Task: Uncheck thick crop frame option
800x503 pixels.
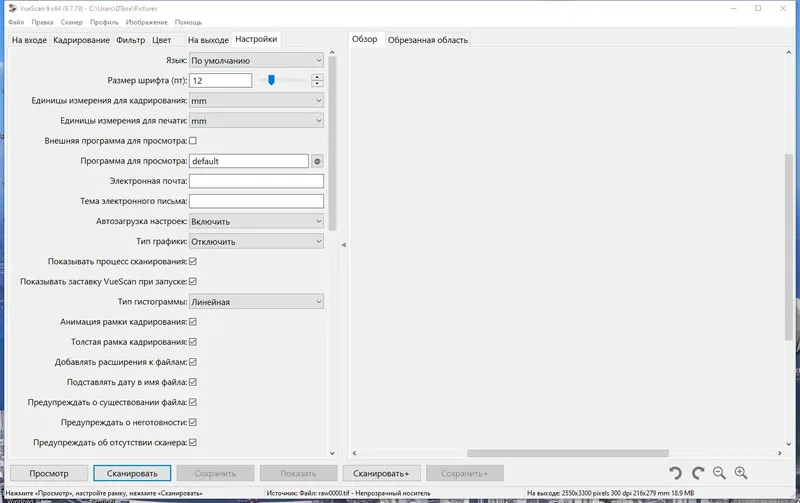Action: (193, 342)
